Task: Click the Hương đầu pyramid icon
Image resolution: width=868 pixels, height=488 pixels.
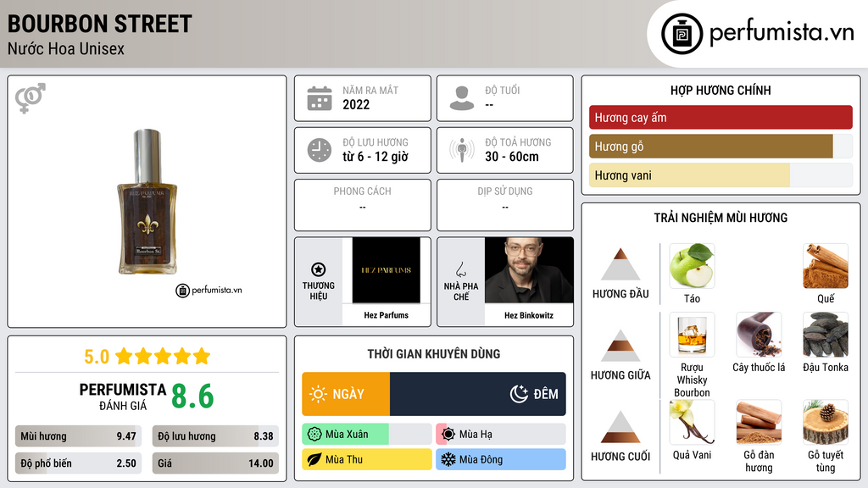Action: (620, 264)
